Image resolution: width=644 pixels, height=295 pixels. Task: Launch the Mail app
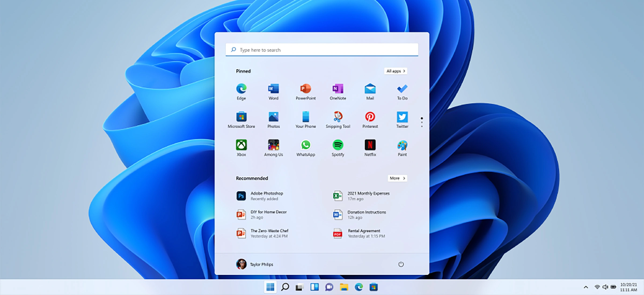[370, 92]
